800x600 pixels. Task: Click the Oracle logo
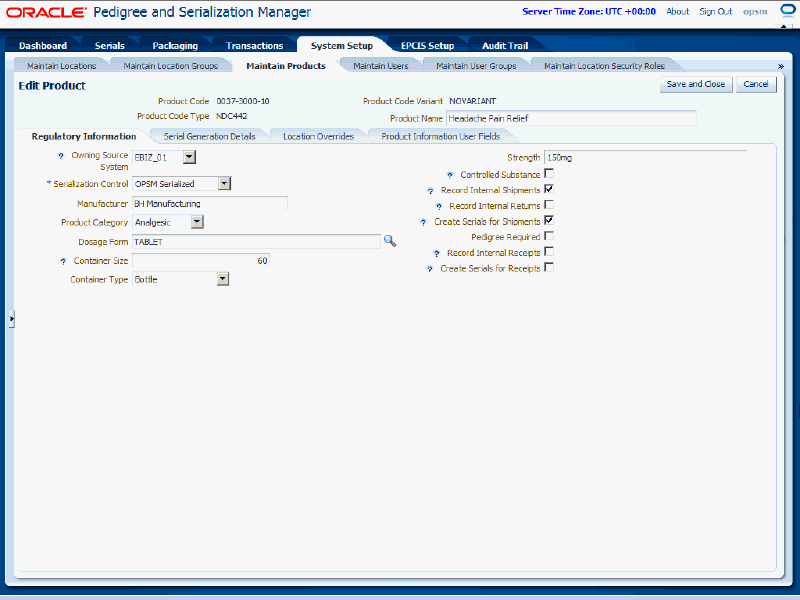[x=46, y=12]
